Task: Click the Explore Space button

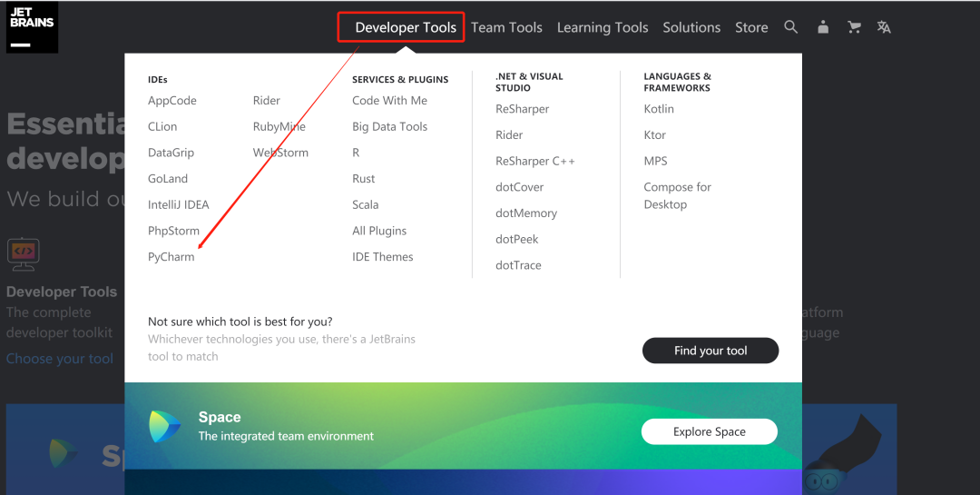Action: [x=710, y=431]
